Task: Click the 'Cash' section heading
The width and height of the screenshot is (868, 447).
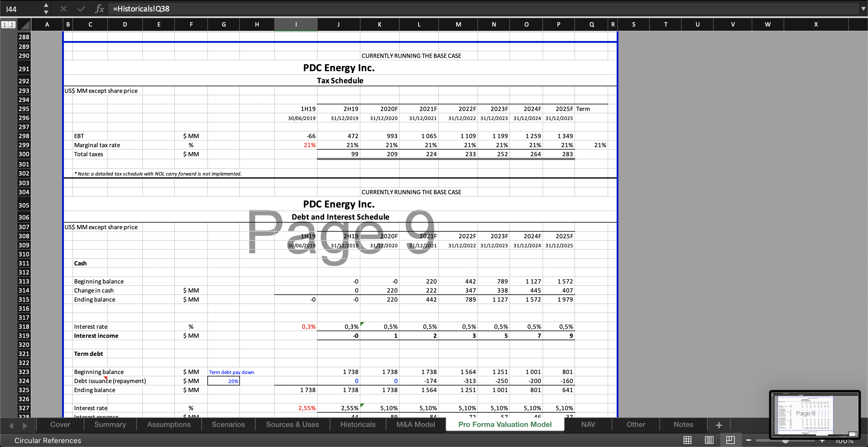Action: click(x=80, y=263)
